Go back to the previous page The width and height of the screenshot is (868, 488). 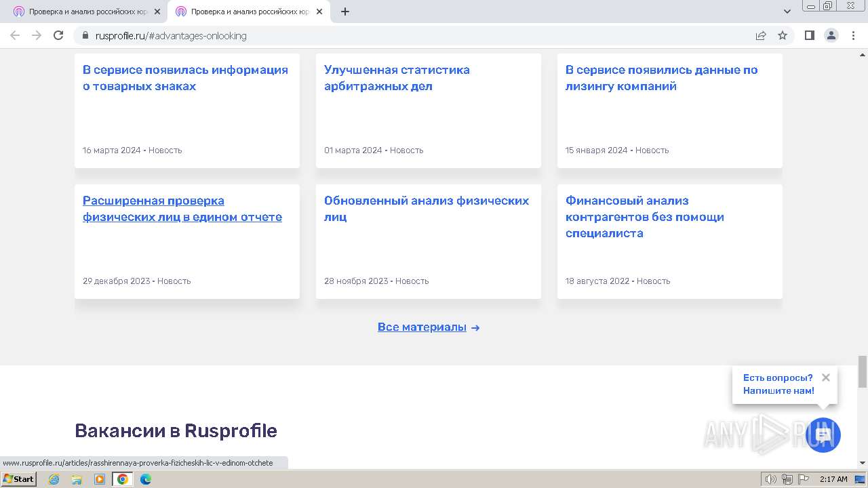click(x=15, y=35)
